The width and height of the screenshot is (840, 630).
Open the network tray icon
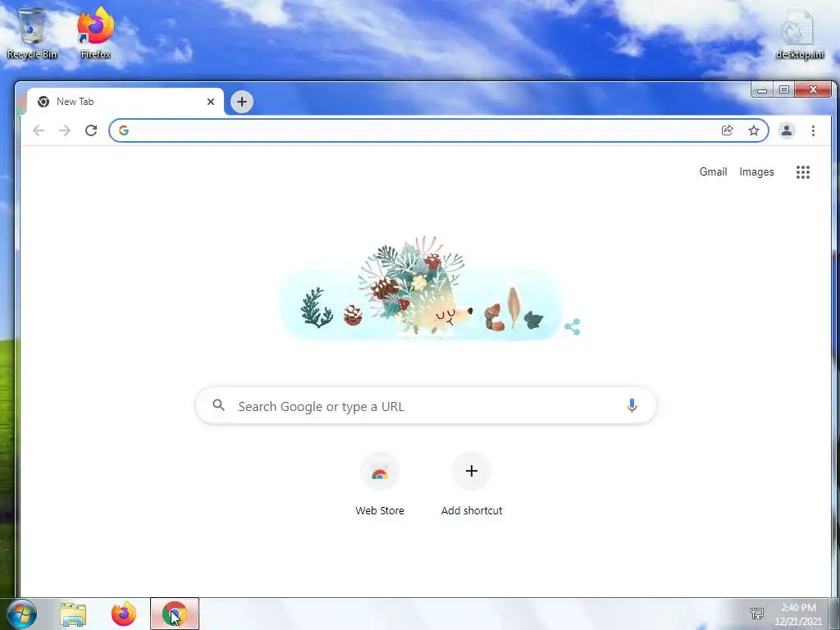click(757, 614)
